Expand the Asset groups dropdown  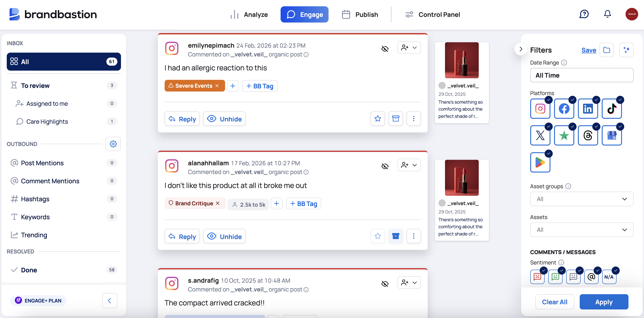click(x=581, y=199)
